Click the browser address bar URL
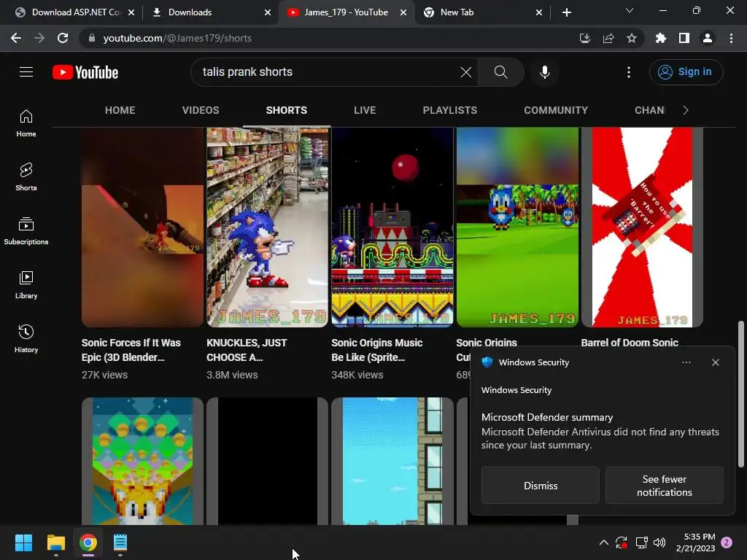 click(x=177, y=38)
